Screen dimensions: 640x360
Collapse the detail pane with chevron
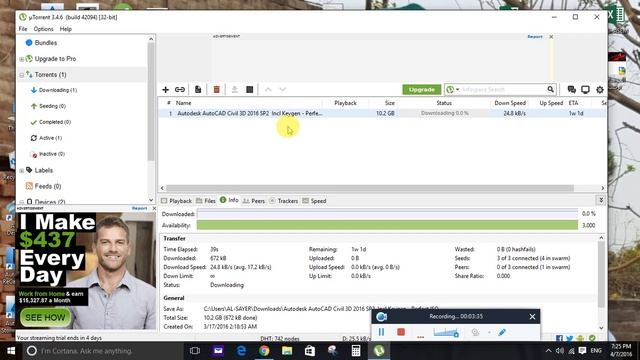(x=601, y=200)
